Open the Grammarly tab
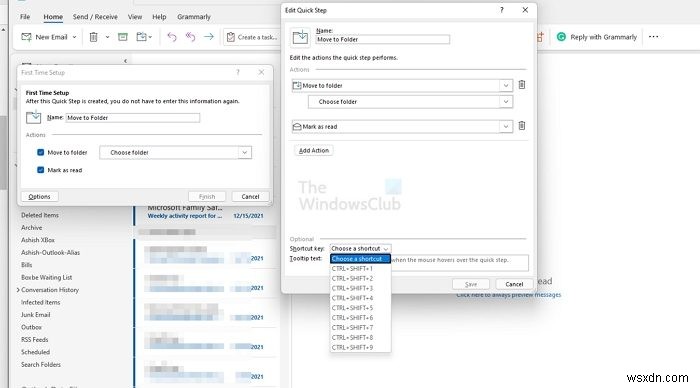 coord(194,17)
